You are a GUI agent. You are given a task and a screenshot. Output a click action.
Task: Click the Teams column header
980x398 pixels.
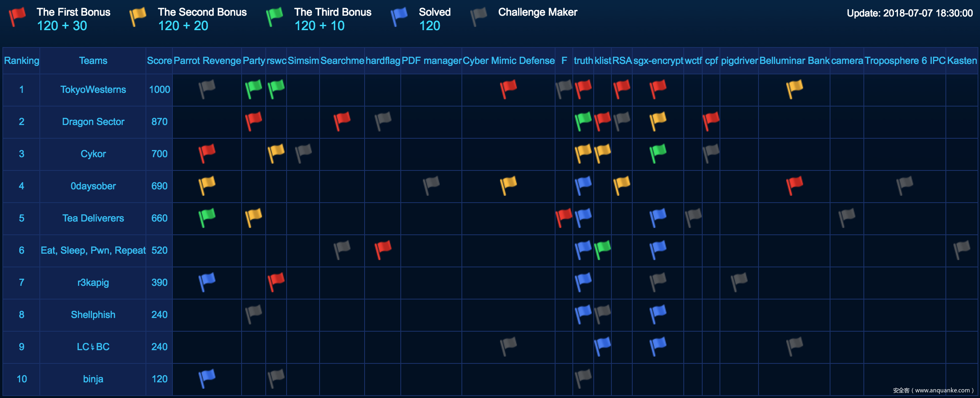(93, 61)
